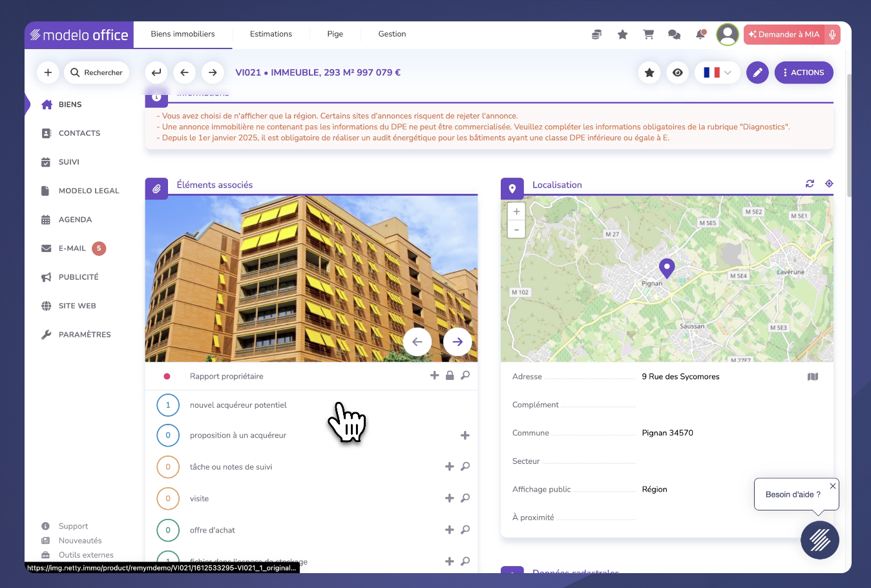Open notifications via the bell icon
The width and height of the screenshot is (871, 588).
700,34
